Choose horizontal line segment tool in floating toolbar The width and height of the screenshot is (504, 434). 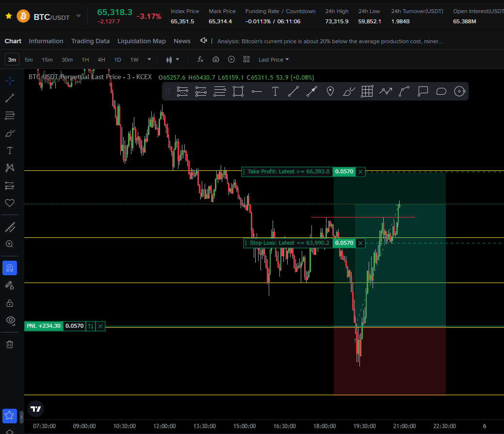click(x=257, y=91)
